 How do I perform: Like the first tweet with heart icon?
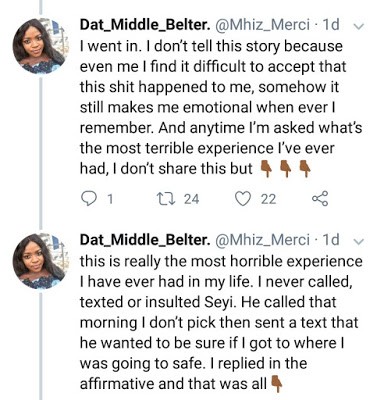click(x=243, y=199)
